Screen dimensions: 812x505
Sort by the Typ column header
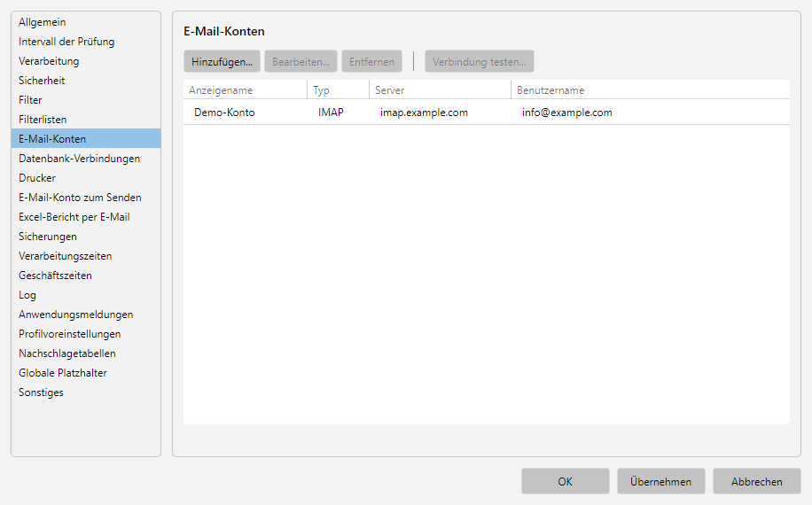click(338, 90)
